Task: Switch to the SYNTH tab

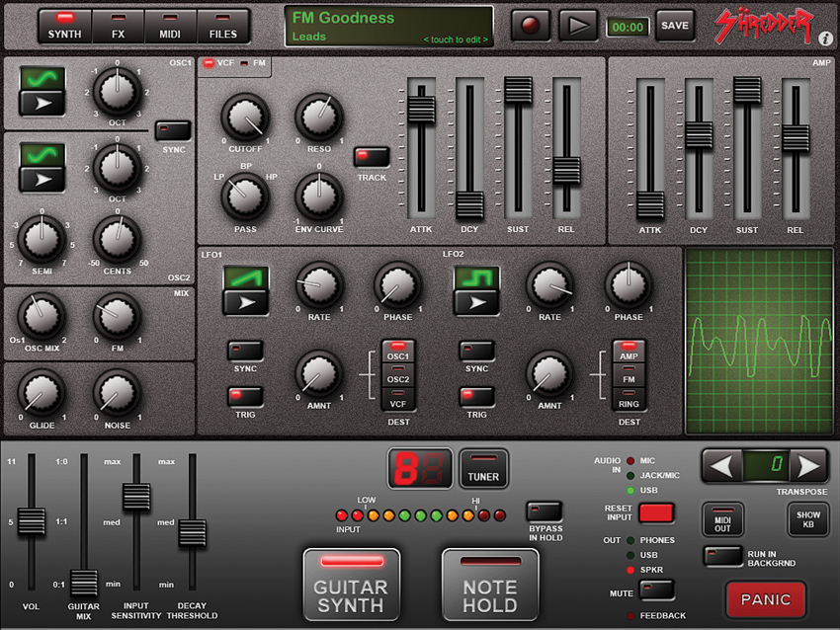Action: pos(65,27)
